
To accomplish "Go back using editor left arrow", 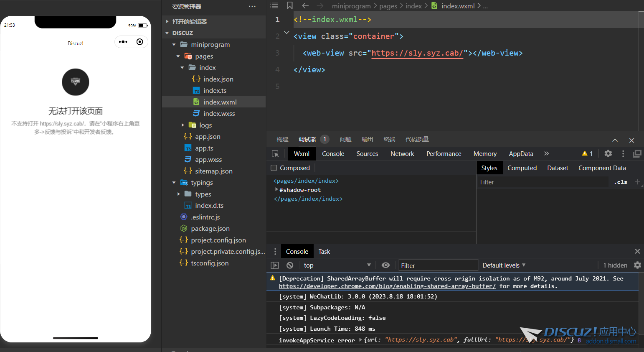I will pyautogui.click(x=305, y=6).
